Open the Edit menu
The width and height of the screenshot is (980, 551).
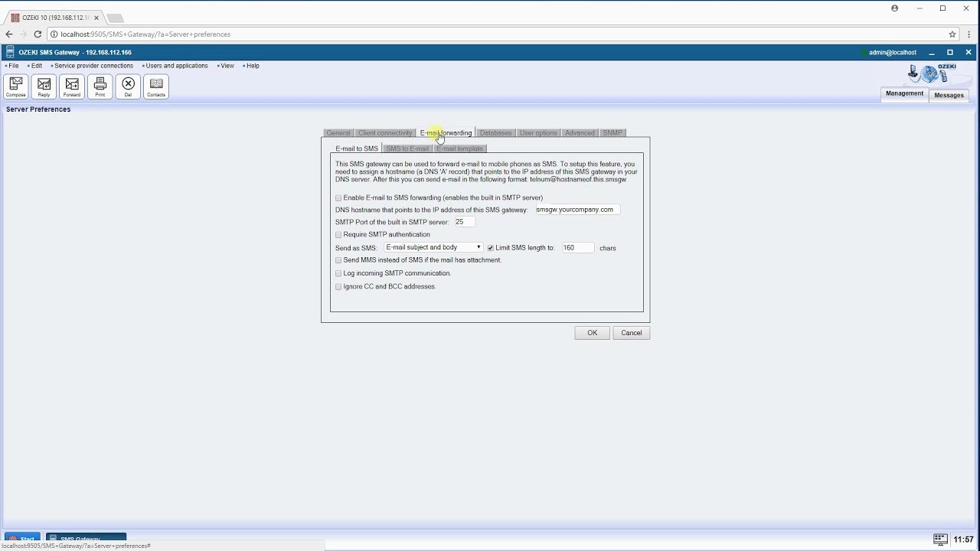pyautogui.click(x=36, y=66)
